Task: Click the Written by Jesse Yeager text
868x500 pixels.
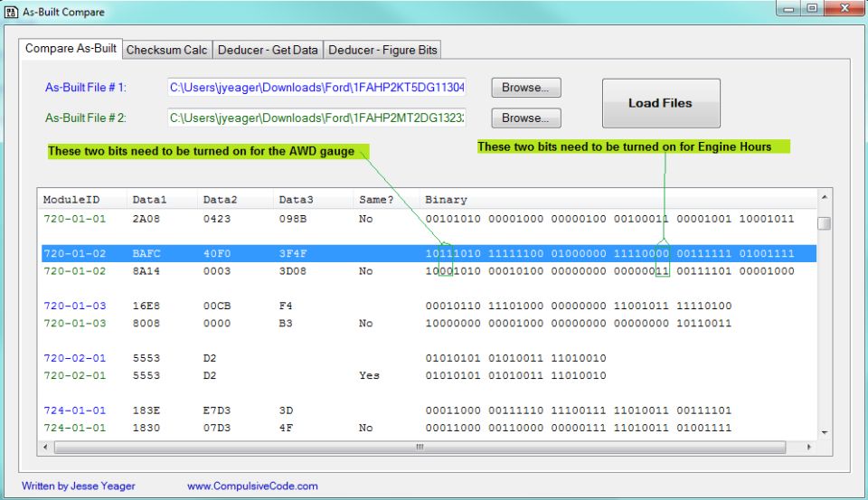Action: (78, 486)
